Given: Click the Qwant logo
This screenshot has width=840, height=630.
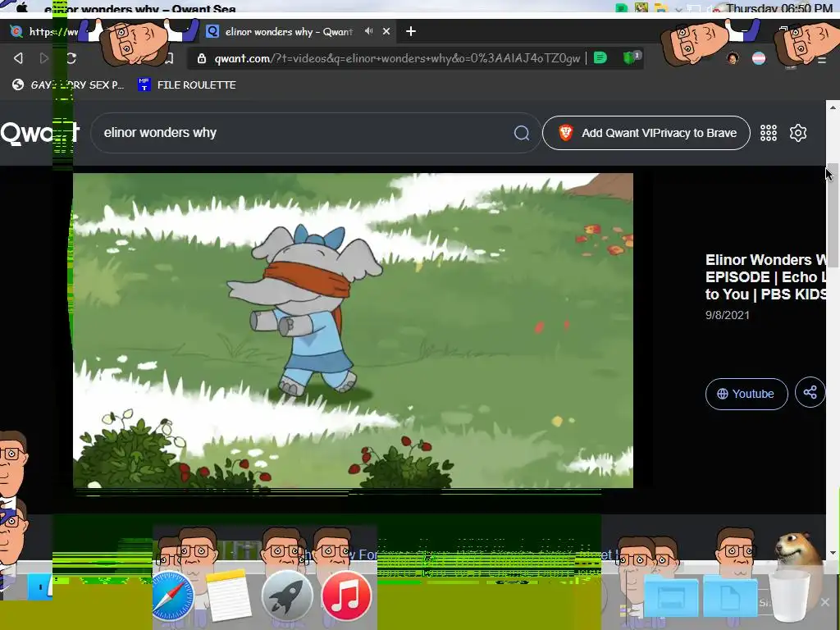Looking at the screenshot, I should [39, 133].
